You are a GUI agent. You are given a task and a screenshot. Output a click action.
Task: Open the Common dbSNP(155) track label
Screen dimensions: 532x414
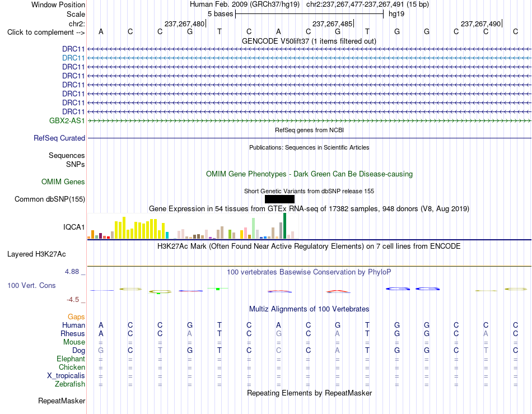(x=50, y=199)
